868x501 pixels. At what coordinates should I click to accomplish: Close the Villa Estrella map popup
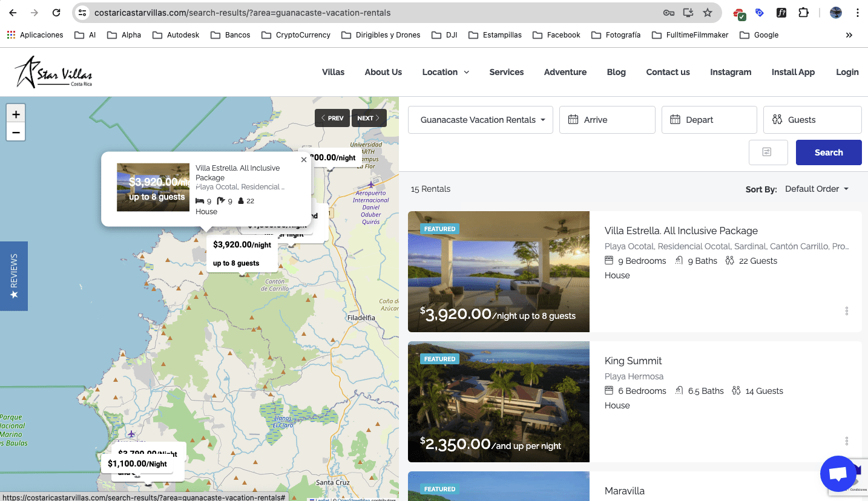tap(304, 160)
